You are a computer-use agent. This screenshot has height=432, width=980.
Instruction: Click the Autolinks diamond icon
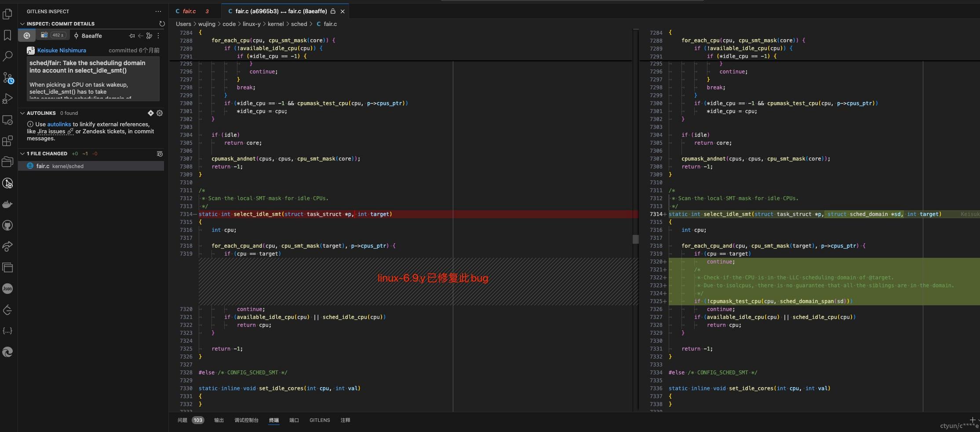151,113
